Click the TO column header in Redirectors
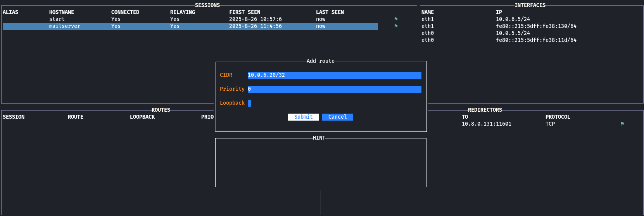Screen dimensions: 644x216 click(x=465, y=117)
